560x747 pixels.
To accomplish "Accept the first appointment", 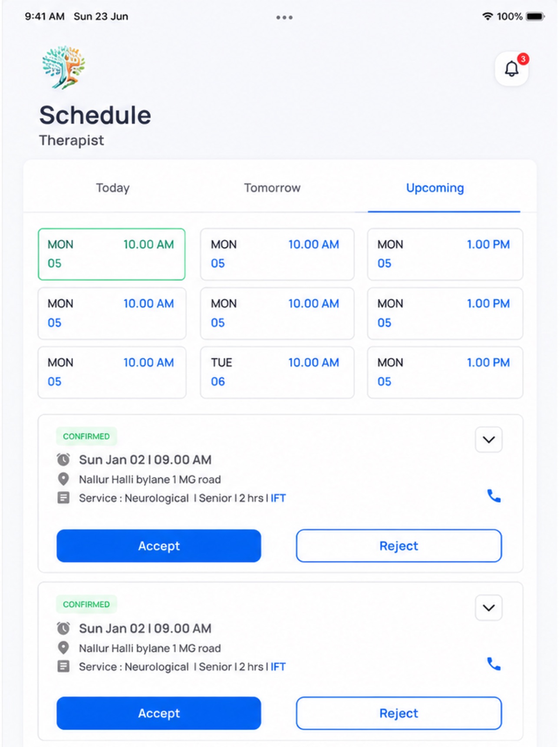I will click(x=159, y=545).
